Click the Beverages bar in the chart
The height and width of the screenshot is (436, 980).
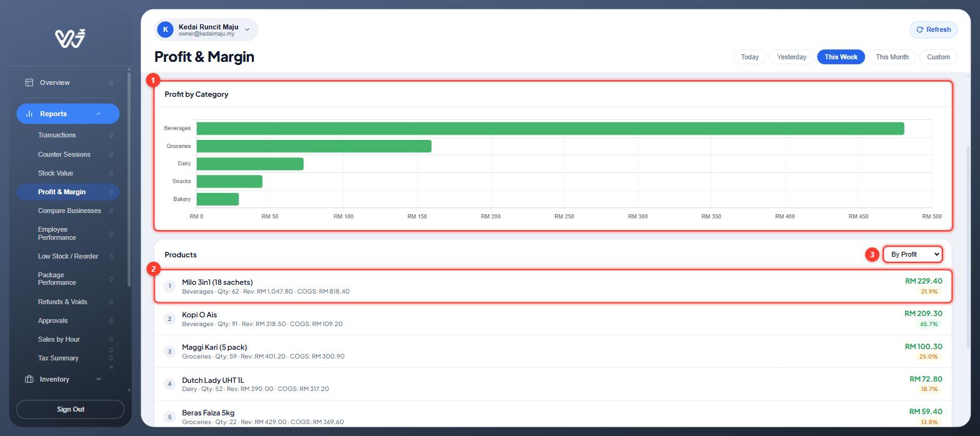click(x=550, y=129)
